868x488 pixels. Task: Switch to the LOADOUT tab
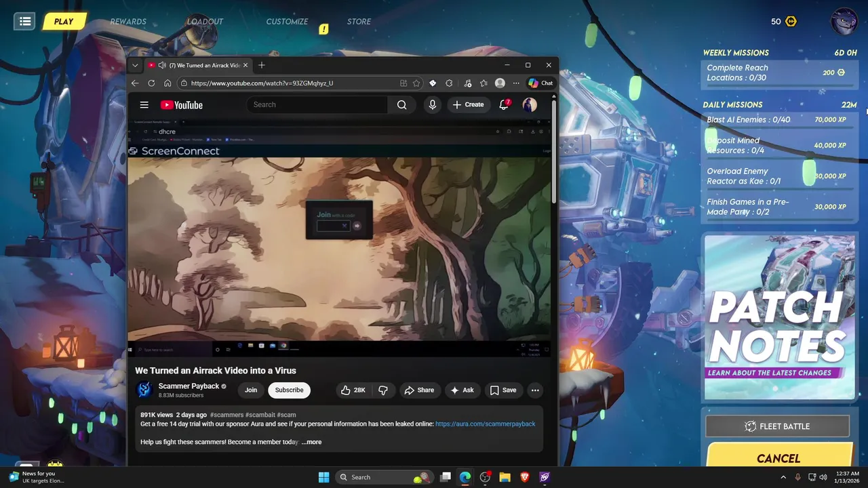[x=205, y=22]
